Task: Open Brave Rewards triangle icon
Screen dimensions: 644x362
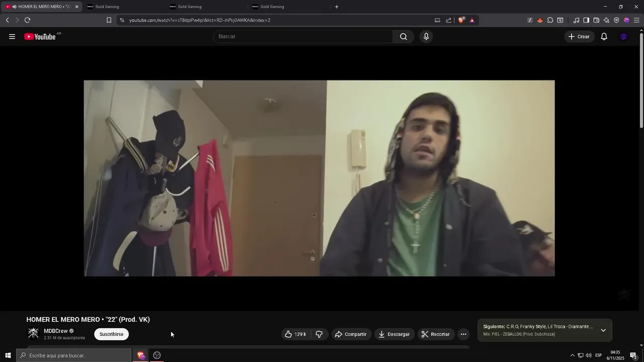Action: tap(472, 20)
